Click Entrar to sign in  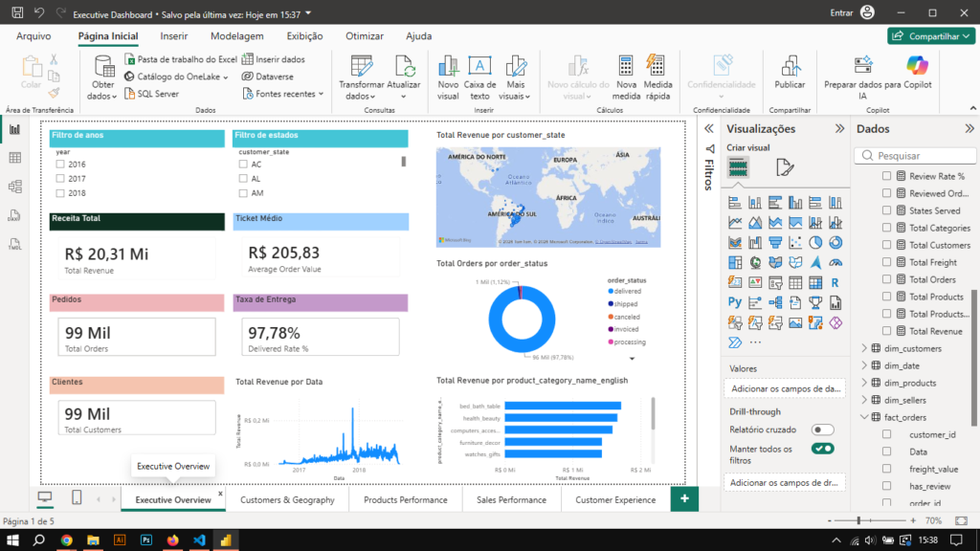point(852,12)
